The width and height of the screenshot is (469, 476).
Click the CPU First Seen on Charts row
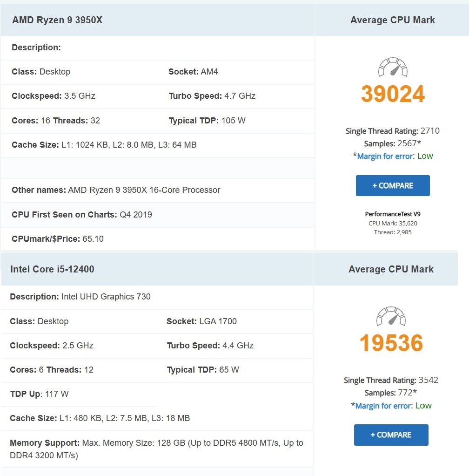82,215
